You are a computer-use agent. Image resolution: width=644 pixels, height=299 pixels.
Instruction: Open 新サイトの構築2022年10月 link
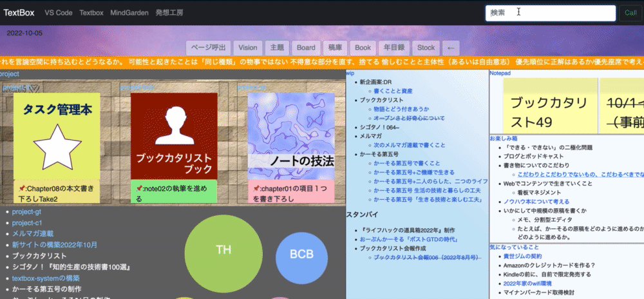point(55,245)
